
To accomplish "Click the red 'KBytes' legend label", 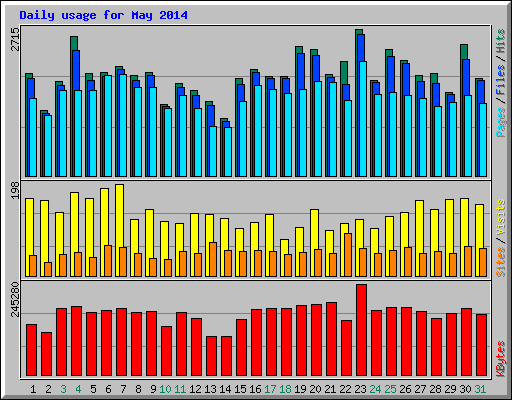I will (501, 359).
